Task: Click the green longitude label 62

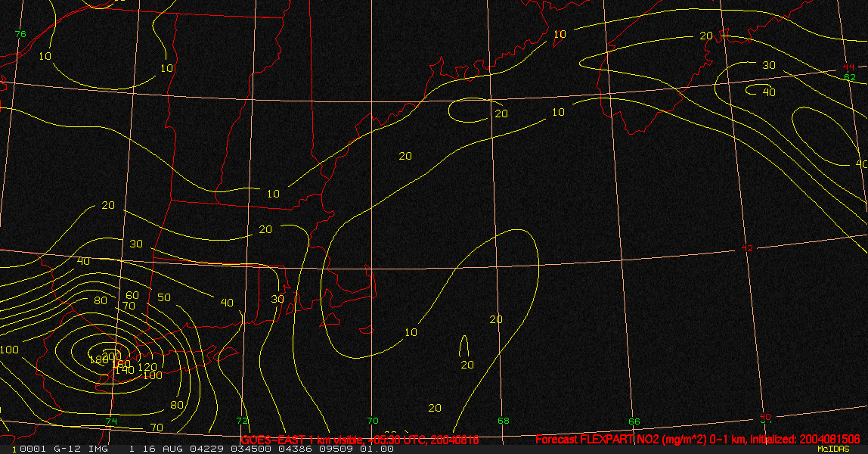Action: click(850, 77)
